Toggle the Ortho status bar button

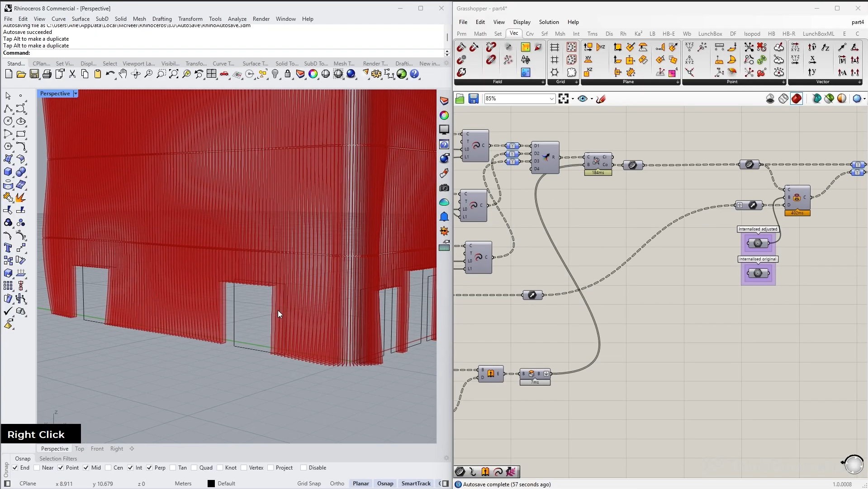pos(337,484)
